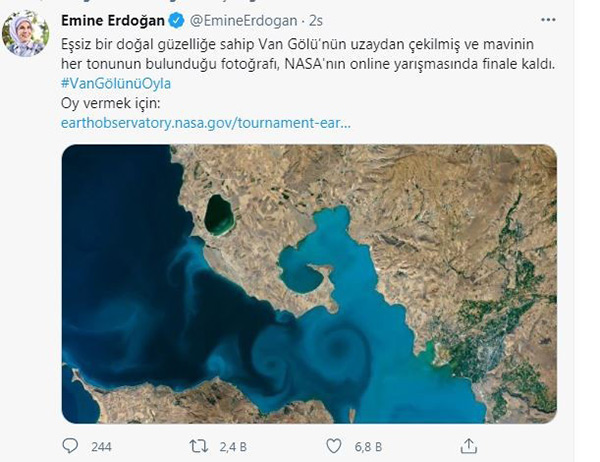Image resolution: width=600 pixels, height=462 pixels.
Task: Open Emine Erdoğan's profile picture
Action: tap(26, 36)
